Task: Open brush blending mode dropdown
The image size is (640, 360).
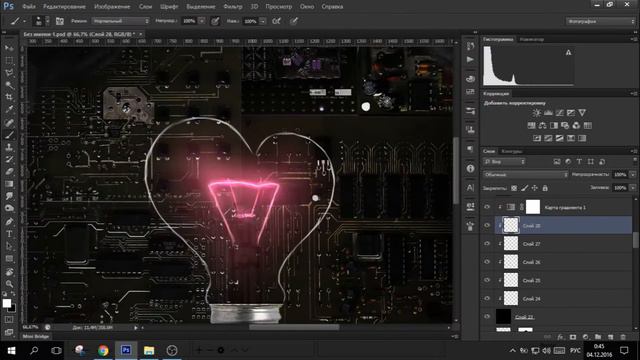Action: [121, 21]
